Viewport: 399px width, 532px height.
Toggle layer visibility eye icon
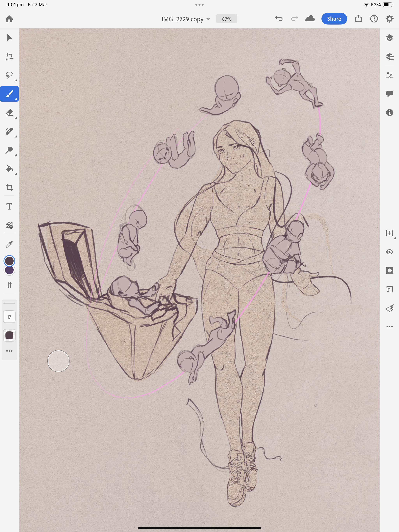389,252
